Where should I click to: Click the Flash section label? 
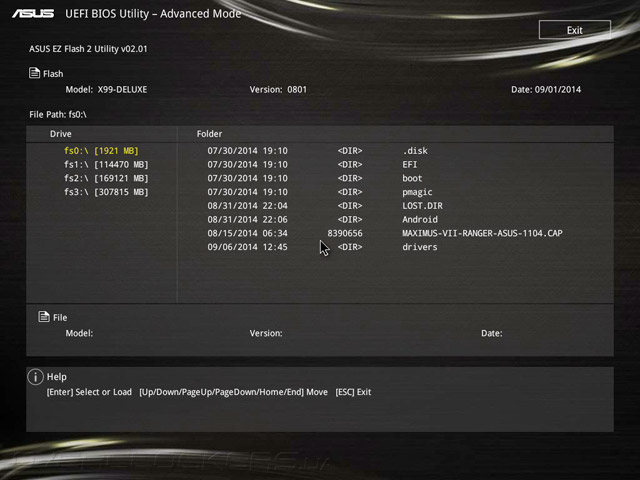(53, 74)
